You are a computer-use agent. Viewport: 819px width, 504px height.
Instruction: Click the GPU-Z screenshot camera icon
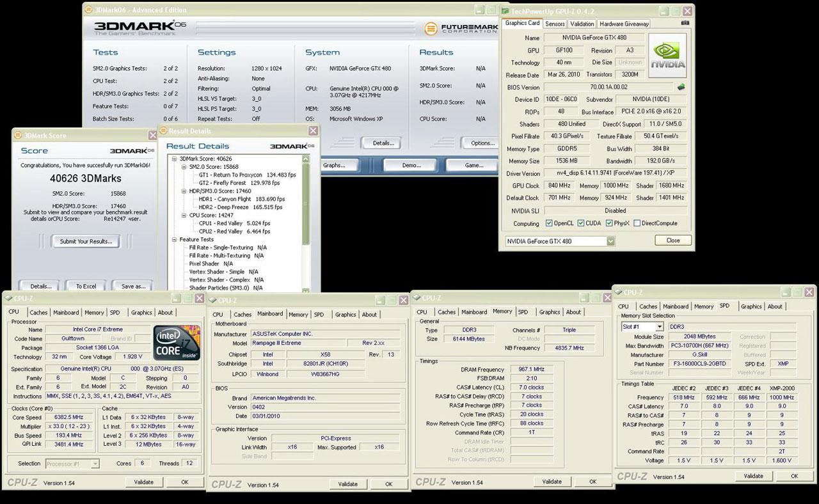coord(685,24)
